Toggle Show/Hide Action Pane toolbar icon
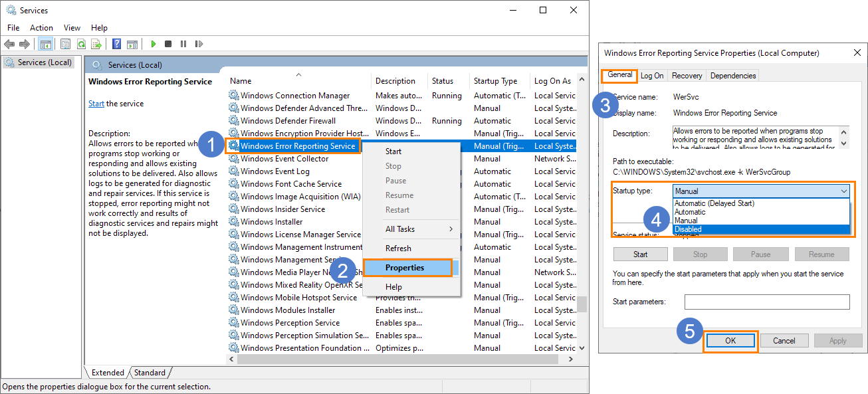The image size is (868, 394). [132, 44]
